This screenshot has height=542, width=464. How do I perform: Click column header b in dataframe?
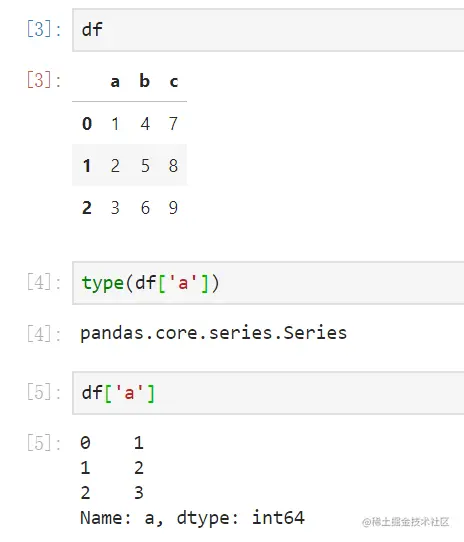(x=145, y=81)
